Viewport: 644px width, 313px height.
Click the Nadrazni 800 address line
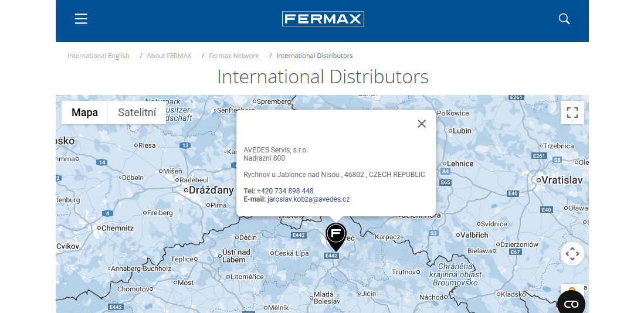[x=264, y=158]
